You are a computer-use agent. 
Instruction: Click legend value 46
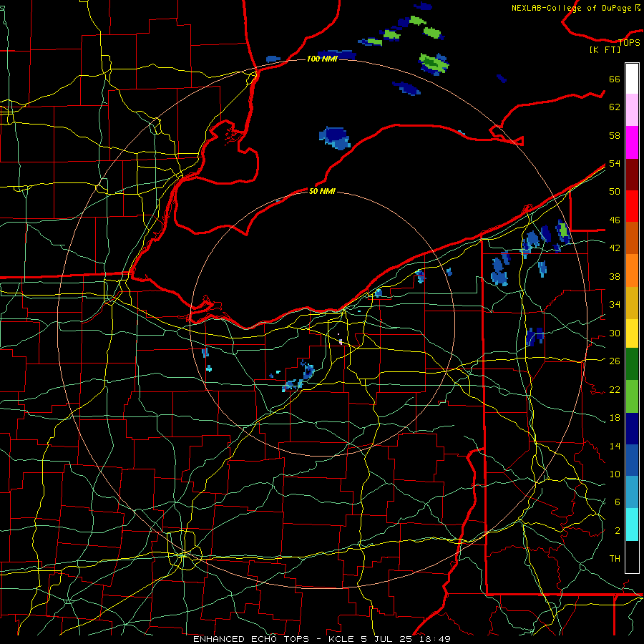point(615,220)
